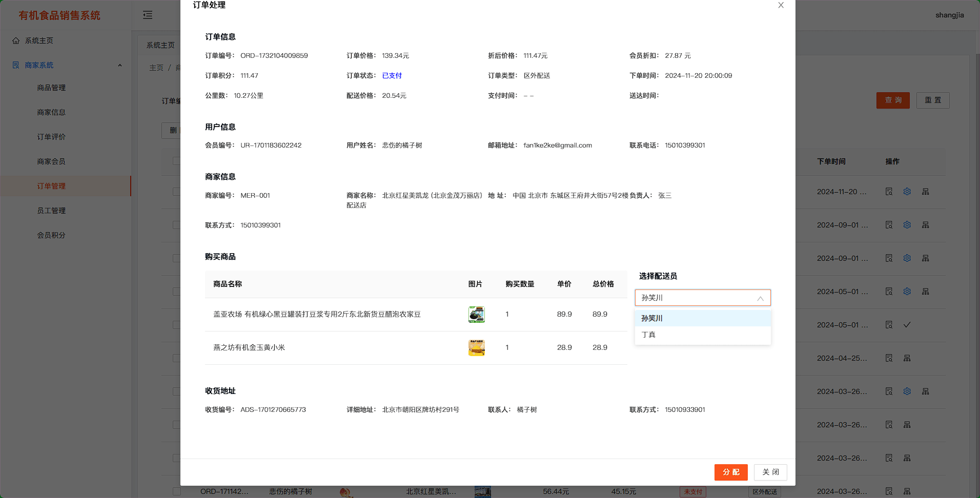Click the 已支付 order status text
Image resolution: width=980 pixels, height=498 pixels.
pos(392,76)
